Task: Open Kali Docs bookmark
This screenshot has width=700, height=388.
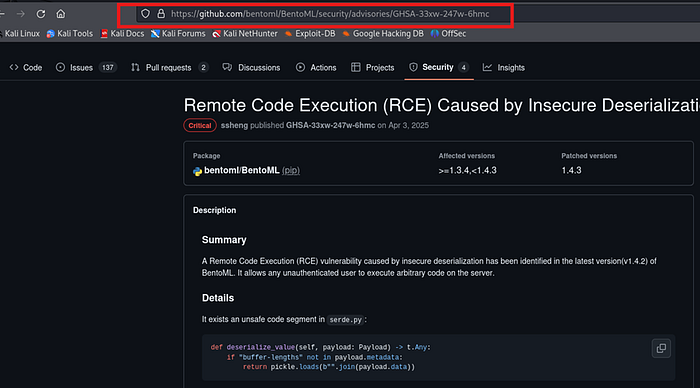Action: click(x=122, y=33)
